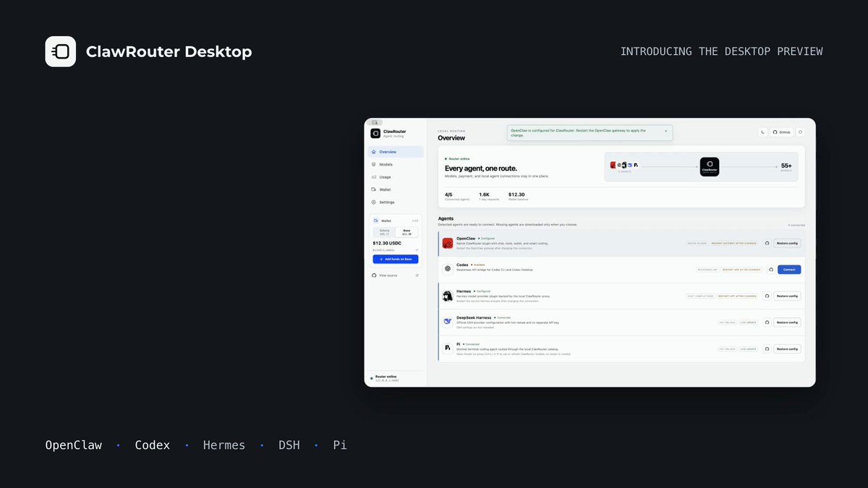Open Settings in the sidebar

pos(396,202)
